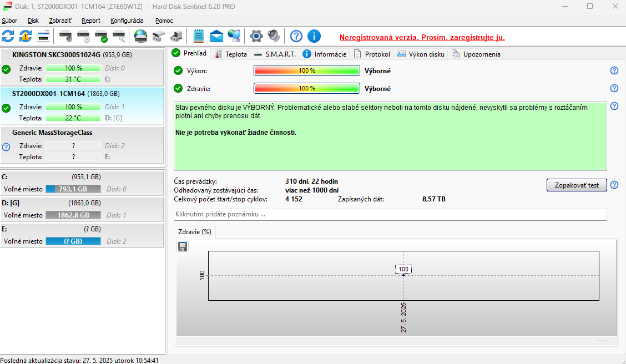This screenshot has width=626, height=364.
Task: Click the ST2000DX001 temperature bar 22 °C
Action: coord(73,118)
